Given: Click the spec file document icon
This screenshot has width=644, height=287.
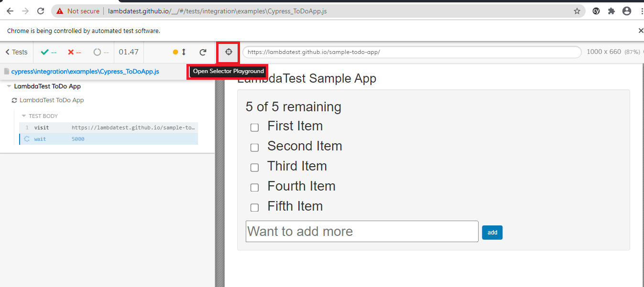Looking at the screenshot, I should click(x=6, y=71).
